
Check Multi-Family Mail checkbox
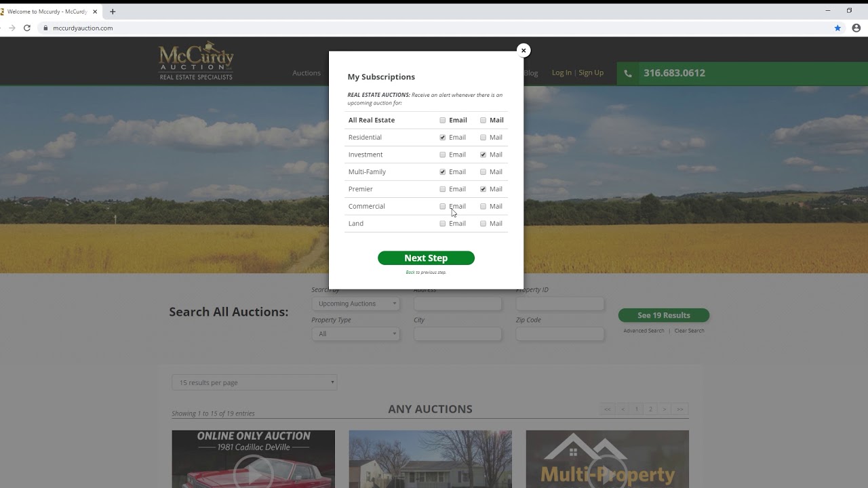tap(483, 171)
